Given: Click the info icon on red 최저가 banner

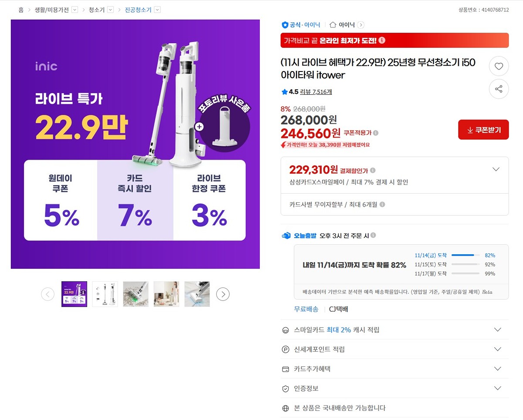Looking at the screenshot, I should click(382, 41).
